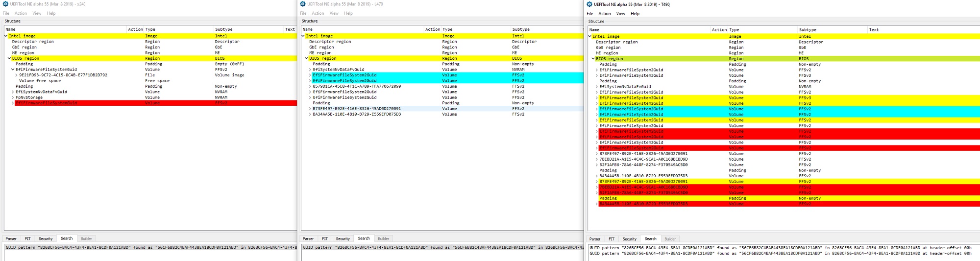The image size is (980, 261).
Task: Select the yellow B73FE497-B92E-416E row in T490 window
Action: pyautogui.click(x=784, y=182)
